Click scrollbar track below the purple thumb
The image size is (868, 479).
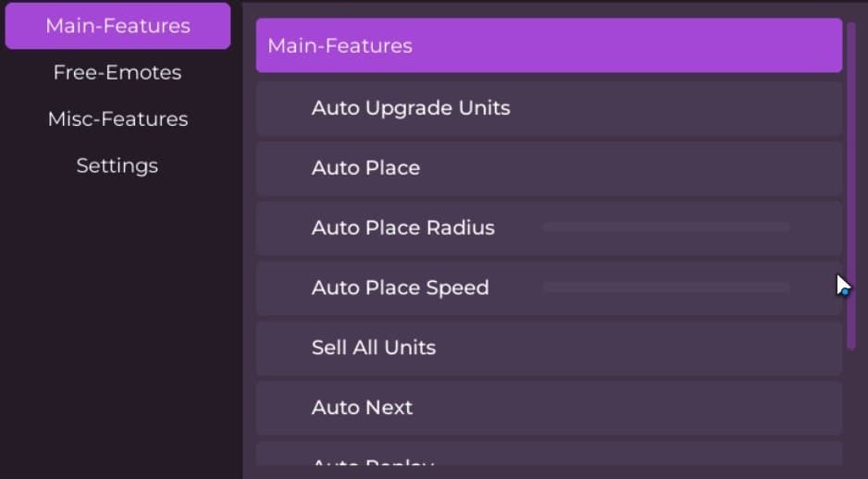850,407
